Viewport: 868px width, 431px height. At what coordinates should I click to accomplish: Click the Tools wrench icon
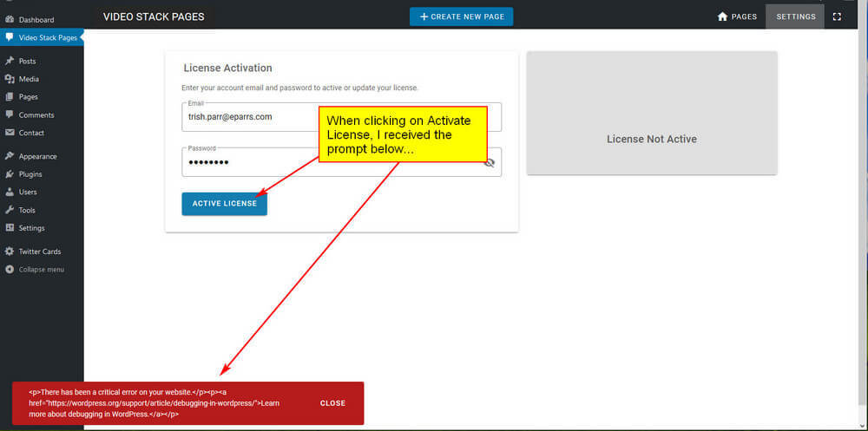coord(9,210)
